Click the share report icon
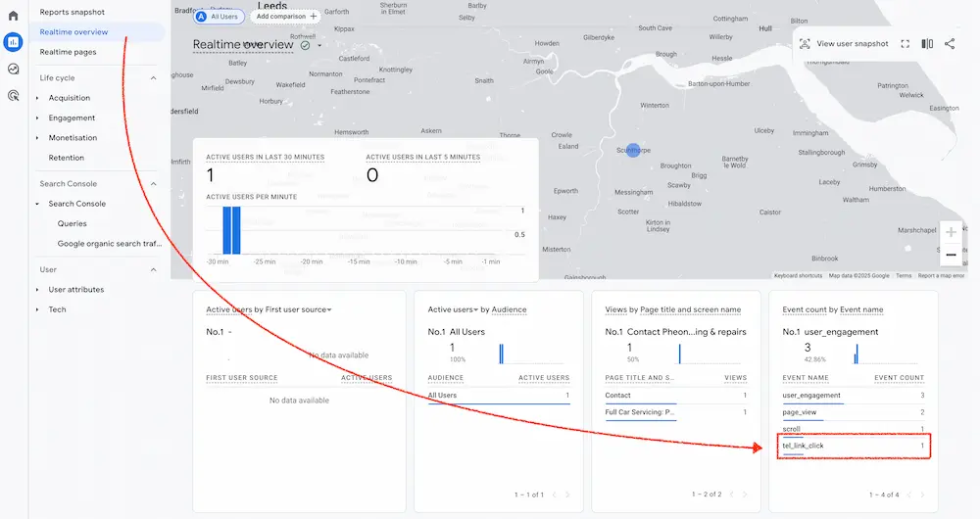Screen dimensions: 980x519 pos(950,44)
